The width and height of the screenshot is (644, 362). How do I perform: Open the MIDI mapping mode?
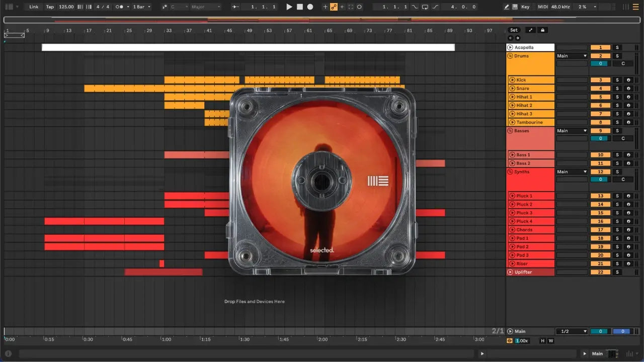click(542, 7)
